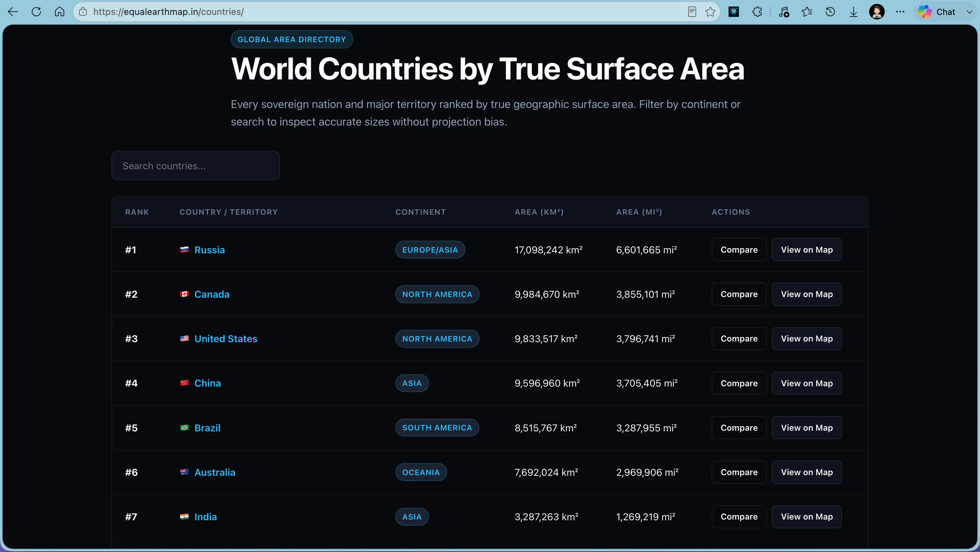The height and width of the screenshot is (552, 980).
Task: View Brazil on the map
Action: 807,428
